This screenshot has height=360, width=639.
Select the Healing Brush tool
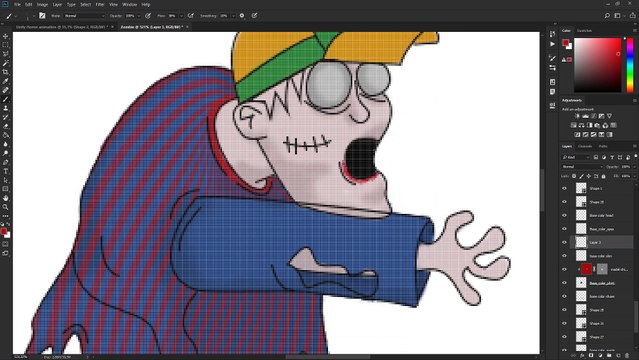(x=5, y=90)
